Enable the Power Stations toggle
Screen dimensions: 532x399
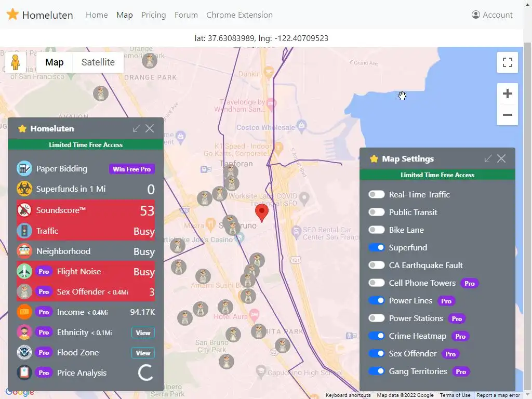376,318
